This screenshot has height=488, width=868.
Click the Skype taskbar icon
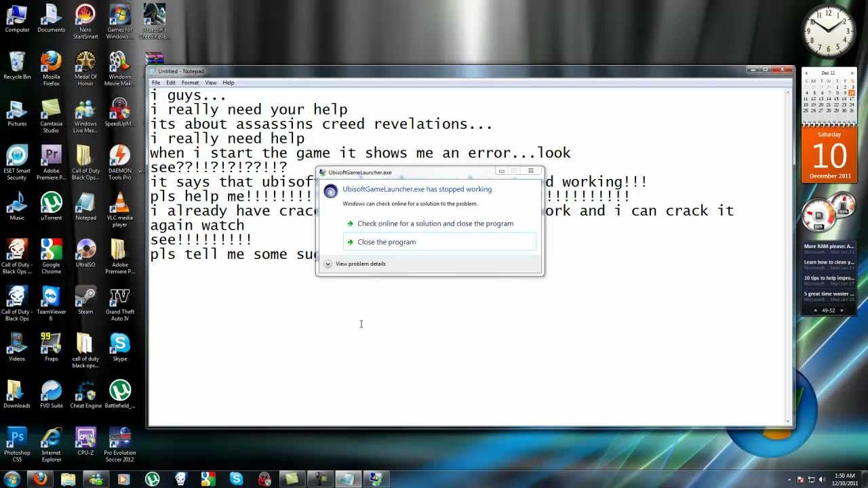coord(236,479)
